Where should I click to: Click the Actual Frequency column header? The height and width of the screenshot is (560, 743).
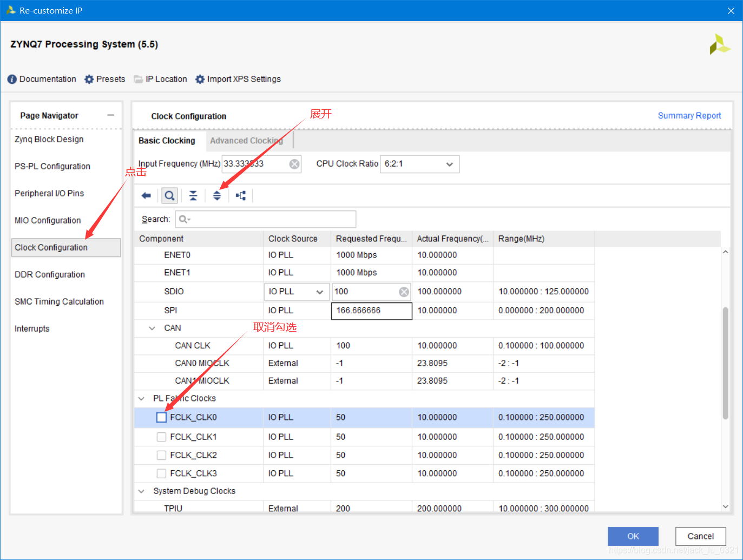pos(452,239)
